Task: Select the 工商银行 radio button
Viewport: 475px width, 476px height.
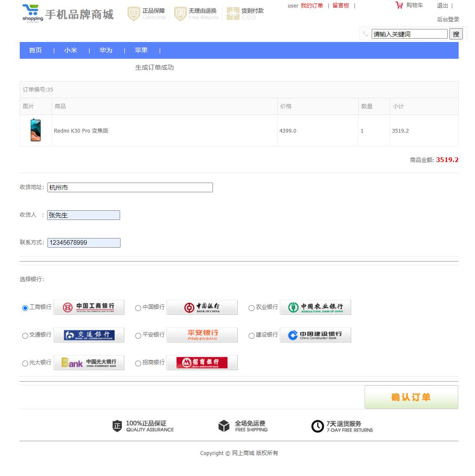Action: pyautogui.click(x=25, y=308)
